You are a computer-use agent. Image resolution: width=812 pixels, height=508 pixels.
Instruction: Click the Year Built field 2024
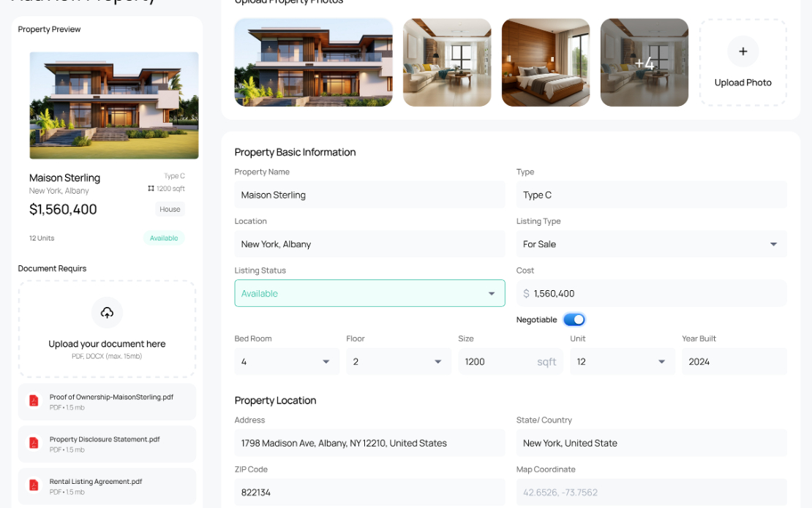tap(734, 362)
